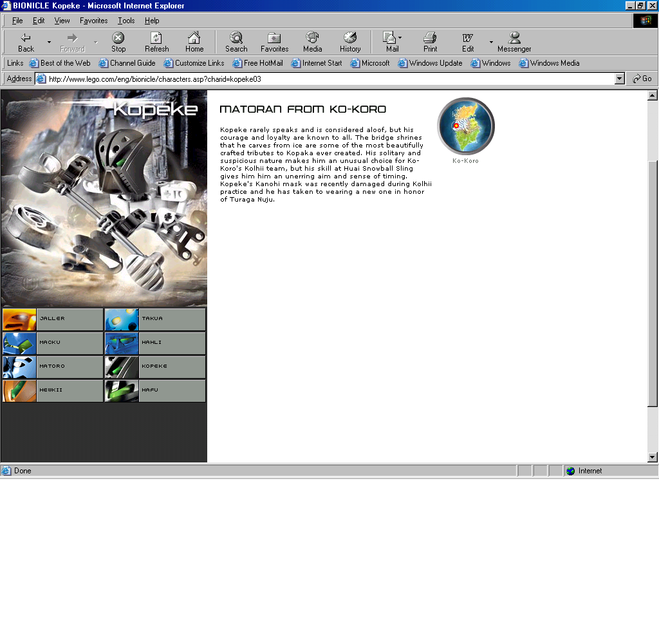Select the Hafu character button
Screen dimensions: 659x644
pos(155,391)
